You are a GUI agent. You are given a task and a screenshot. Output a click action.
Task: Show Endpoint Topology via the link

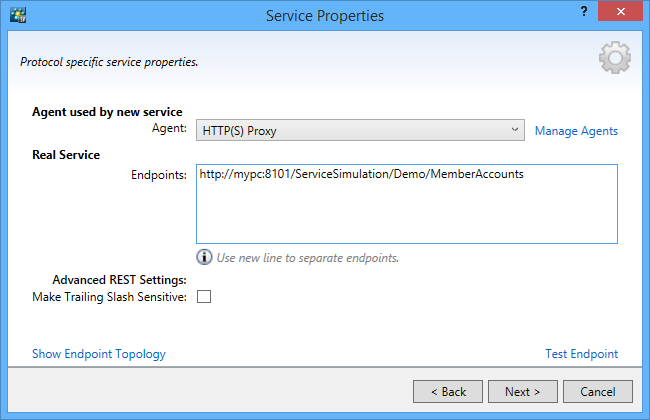point(99,354)
